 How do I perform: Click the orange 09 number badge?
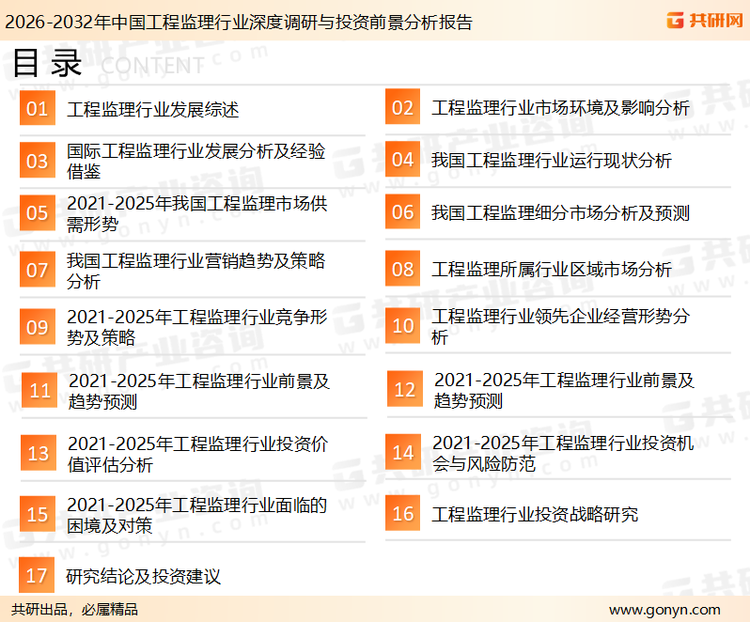click(37, 327)
